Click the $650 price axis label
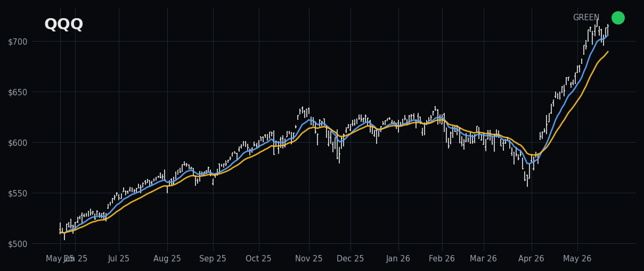The width and height of the screenshot is (644, 271). pos(19,92)
